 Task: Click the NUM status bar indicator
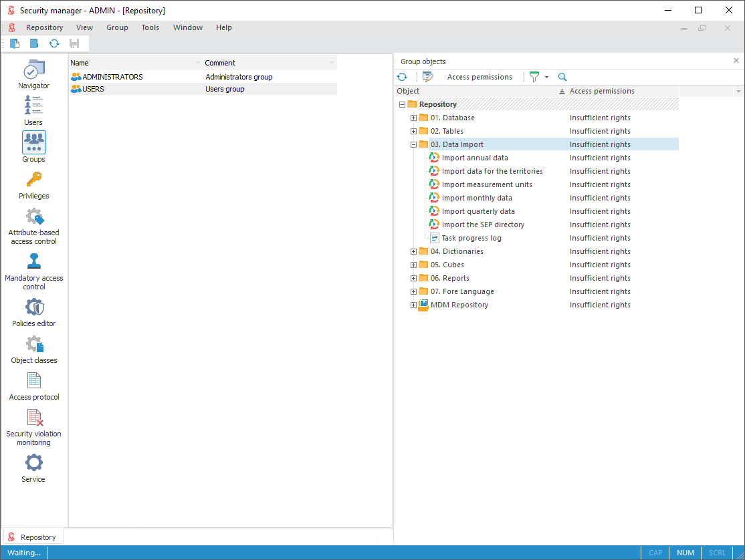(685, 553)
